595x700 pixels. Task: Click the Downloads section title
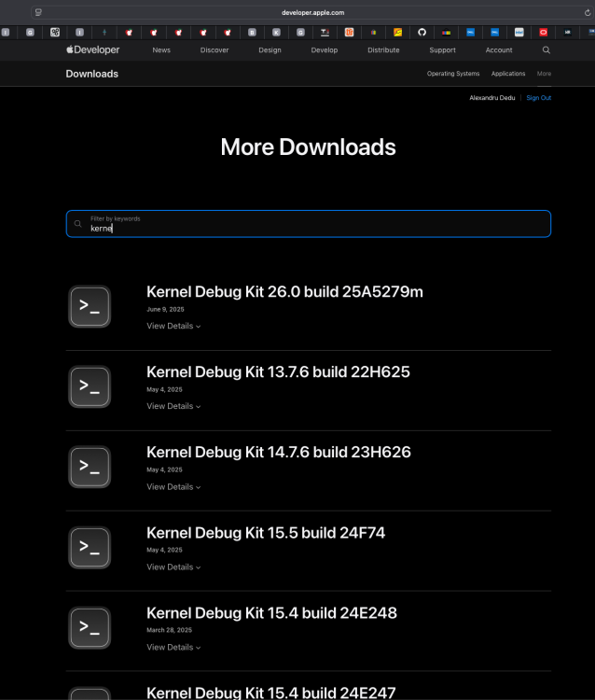[92, 74]
